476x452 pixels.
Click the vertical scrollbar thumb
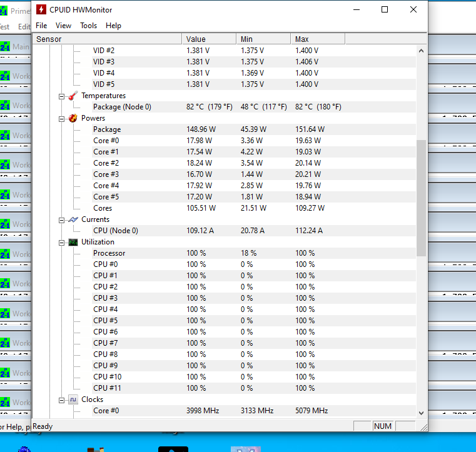(x=421, y=198)
